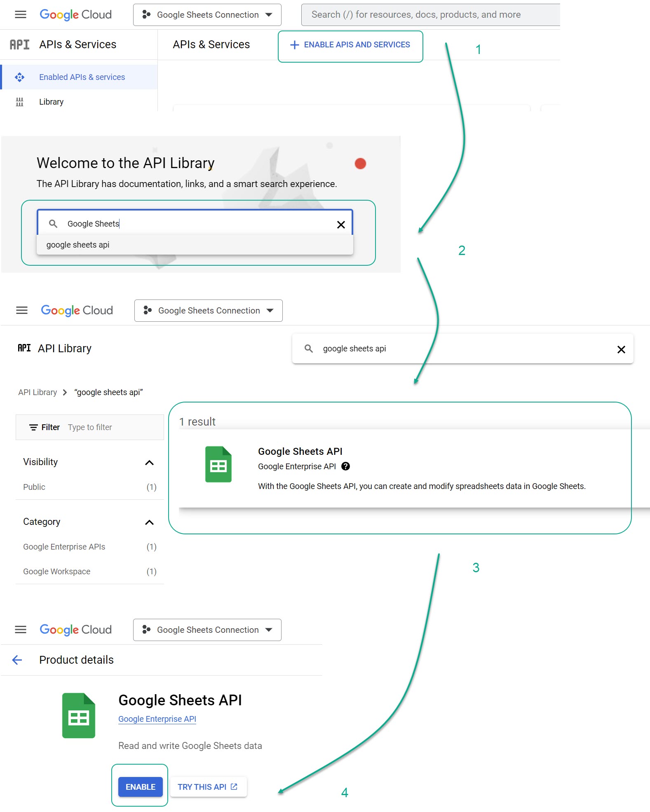Screen dimensions: 650x812
Task: Open the Google Enterprise API link
Action: [x=157, y=719]
